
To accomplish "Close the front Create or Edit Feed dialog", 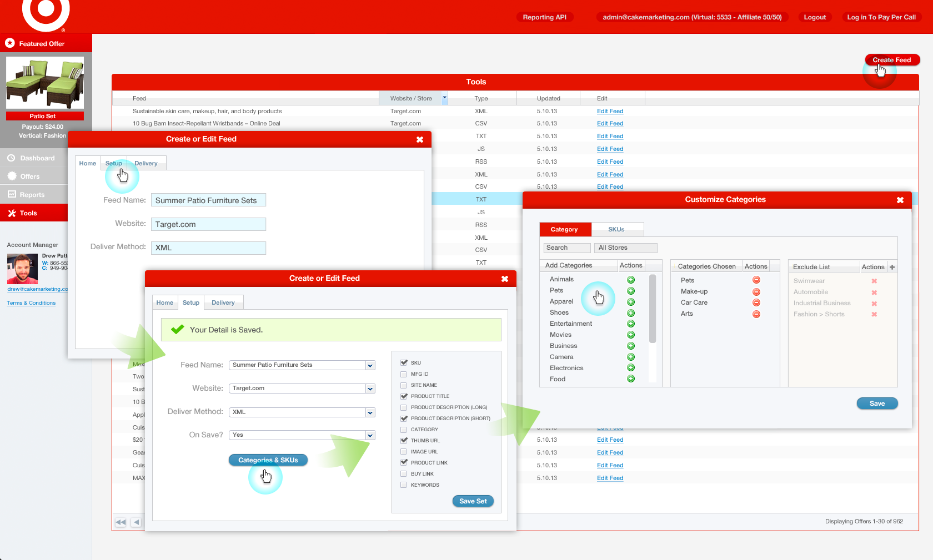I will [505, 279].
